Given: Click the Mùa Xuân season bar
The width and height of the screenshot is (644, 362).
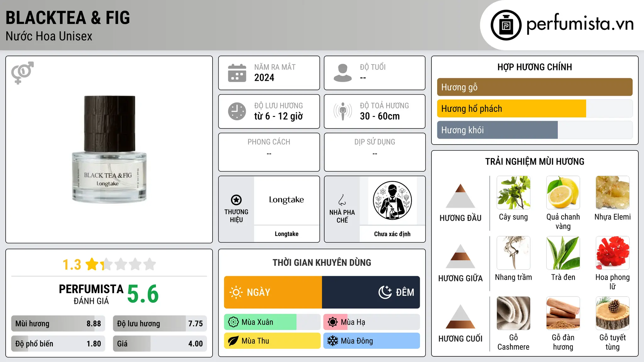Looking at the screenshot, I should coord(272,322).
